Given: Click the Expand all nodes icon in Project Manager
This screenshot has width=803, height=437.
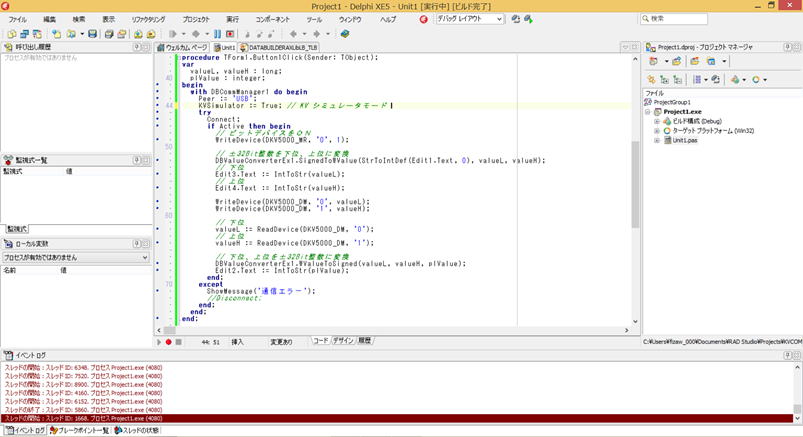Looking at the screenshot, I should pyautogui.click(x=665, y=79).
